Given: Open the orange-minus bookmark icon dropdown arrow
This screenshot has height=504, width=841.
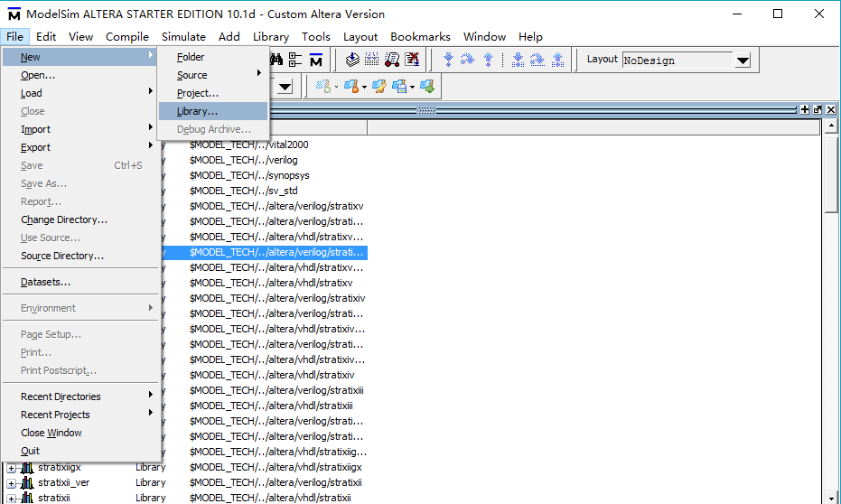Looking at the screenshot, I should pos(364,87).
